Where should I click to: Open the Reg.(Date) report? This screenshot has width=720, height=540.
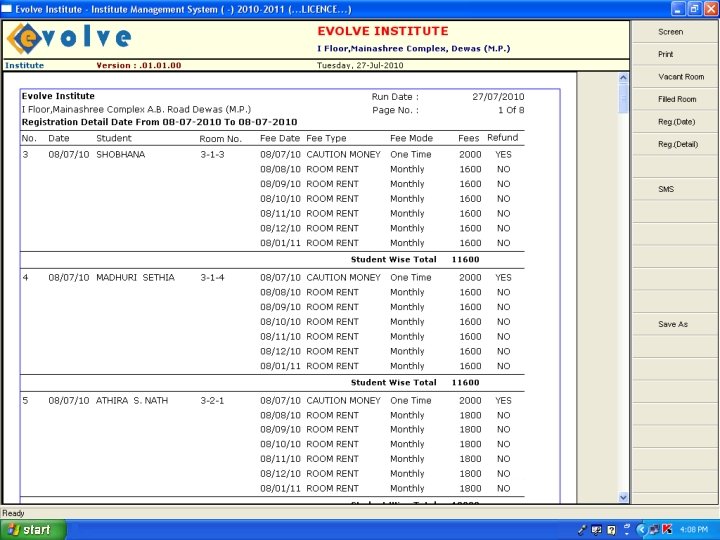pyautogui.click(x=675, y=122)
